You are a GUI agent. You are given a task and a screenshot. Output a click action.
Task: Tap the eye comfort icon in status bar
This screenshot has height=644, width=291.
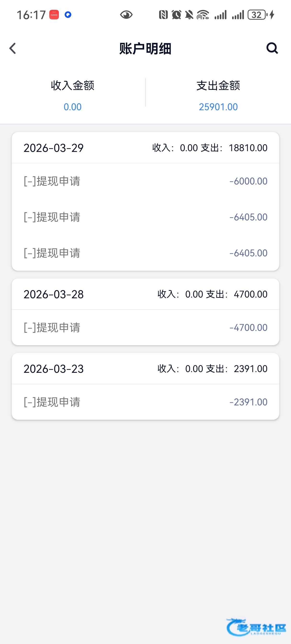point(126,15)
